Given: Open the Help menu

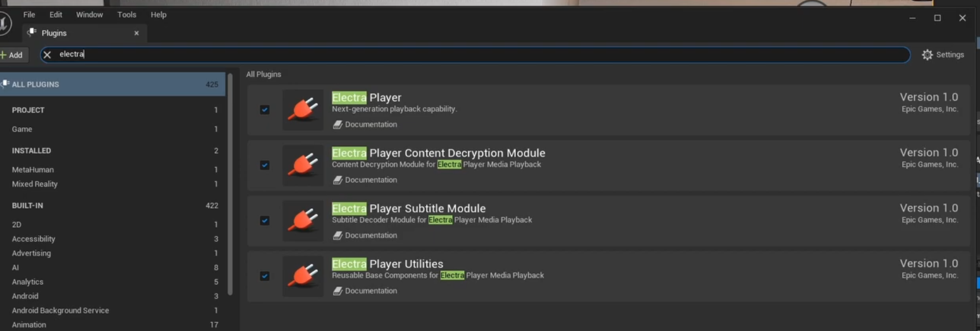Looking at the screenshot, I should point(158,14).
